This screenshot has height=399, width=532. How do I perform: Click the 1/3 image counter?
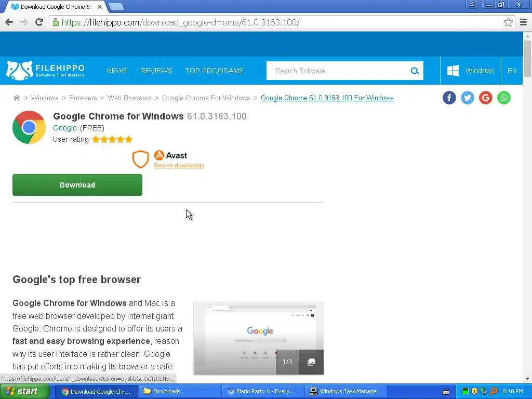coord(287,362)
